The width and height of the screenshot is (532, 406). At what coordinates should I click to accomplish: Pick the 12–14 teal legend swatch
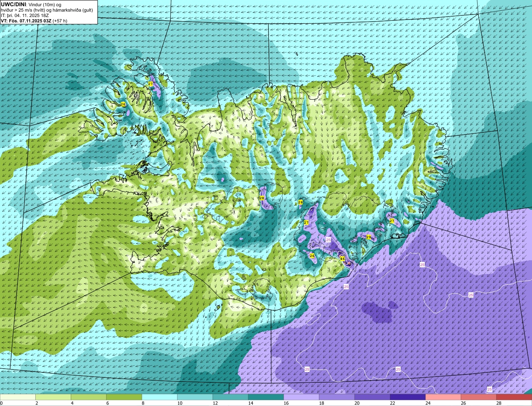[231, 397]
